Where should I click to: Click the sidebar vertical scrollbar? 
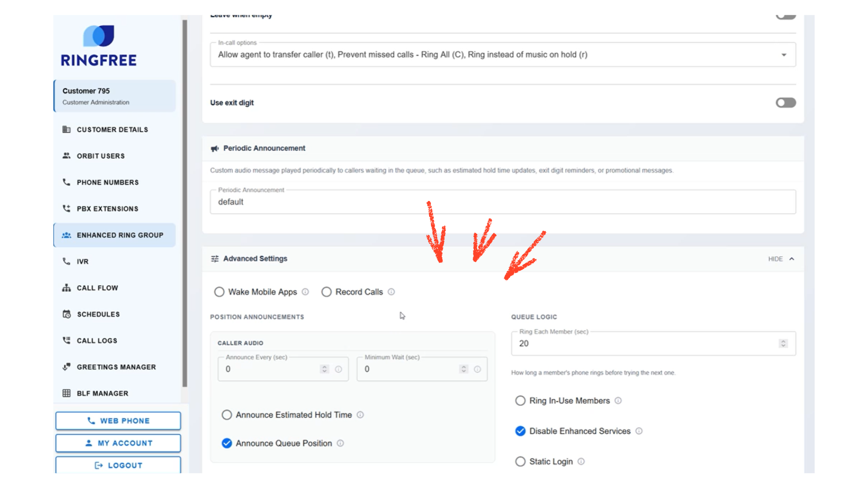184,203
